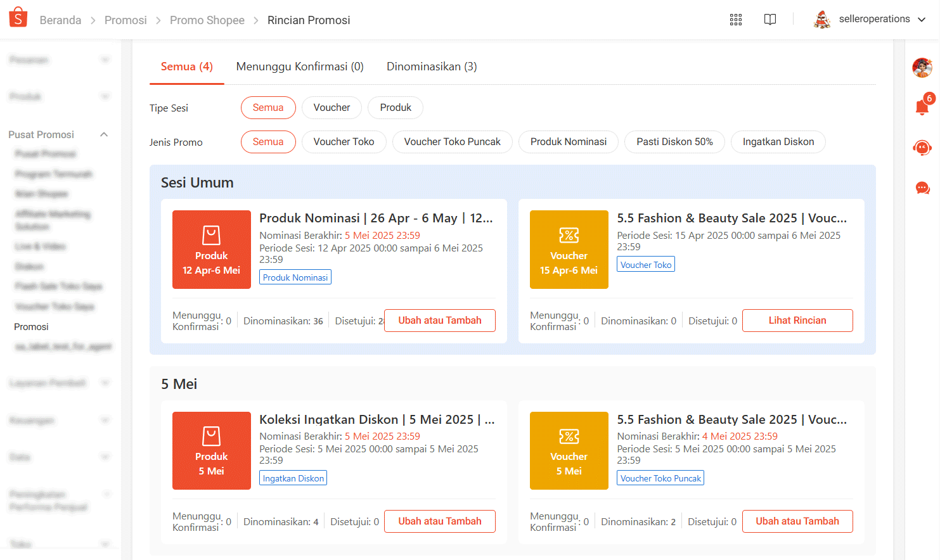Screen dimensions: 940x560
Task: Go to Promosi breadcrumb link
Action: [x=126, y=20]
